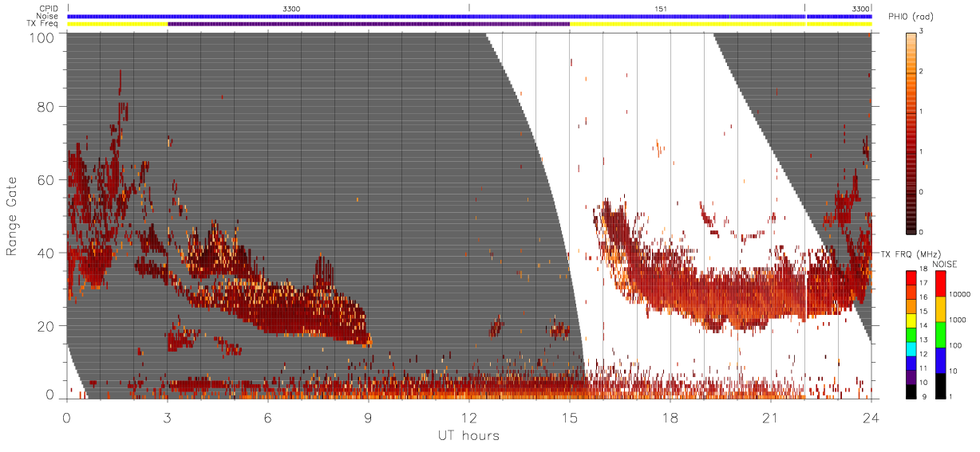Image resolution: width=980 pixels, height=452 pixels.
Task: Click yellow swatch in NOISE legend
Action: click(939, 309)
